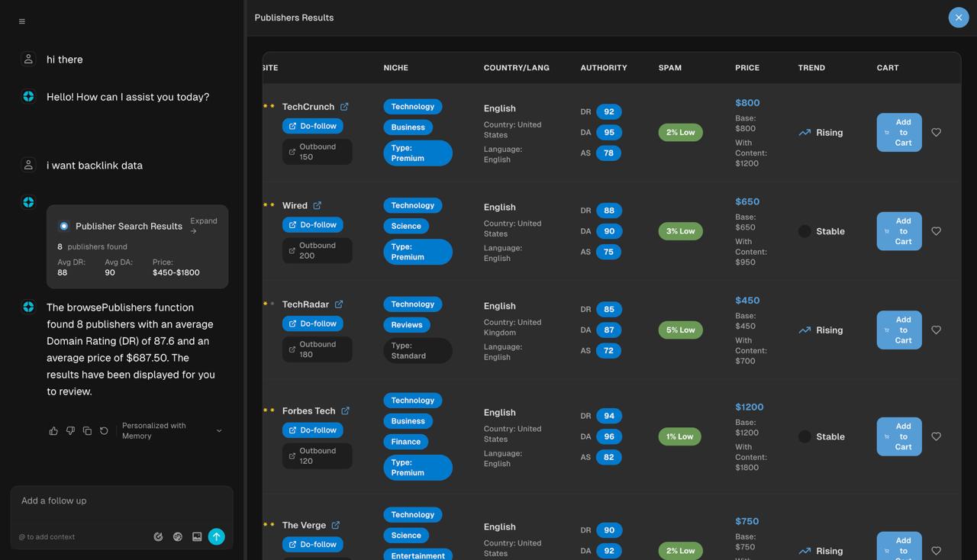Open Forbes Tech external link icon
Image resolution: width=977 pixels, height=560 pixels.
[x=345, y=410]
